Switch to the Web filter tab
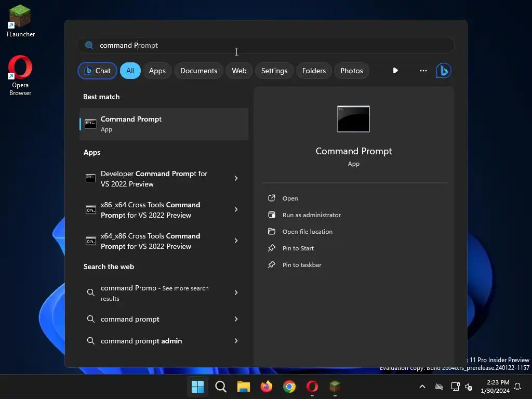 239,71
